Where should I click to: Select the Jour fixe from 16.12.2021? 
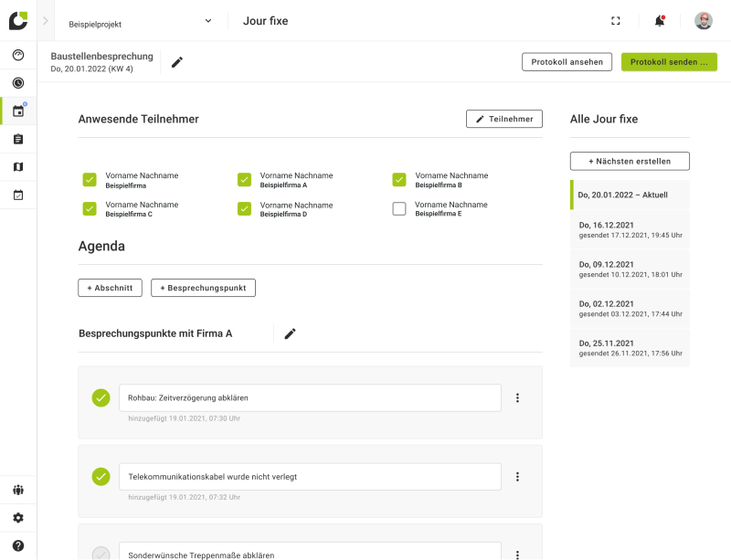click(x=630, y=229)
